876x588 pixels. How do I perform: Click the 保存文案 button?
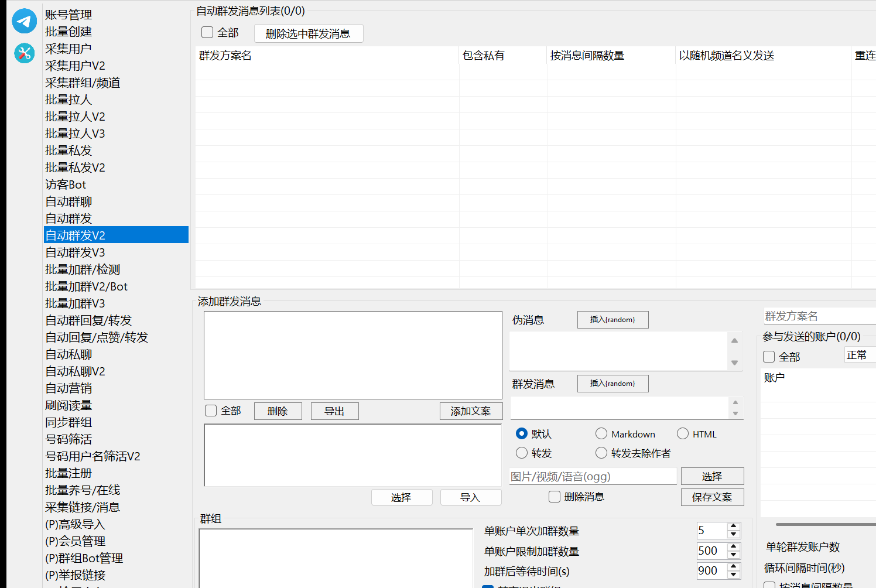pyautogui.click(x=712, y=497)
